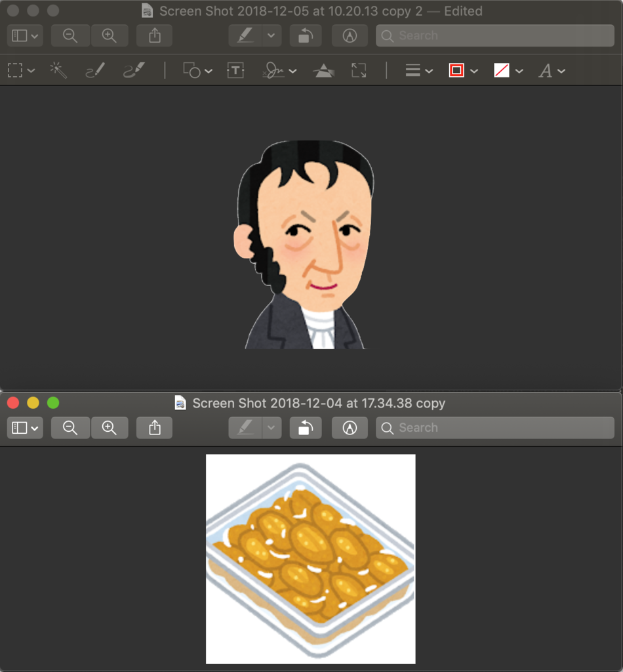
Task: Open highlight color dropdown in top window
Action: click(271, 35)
